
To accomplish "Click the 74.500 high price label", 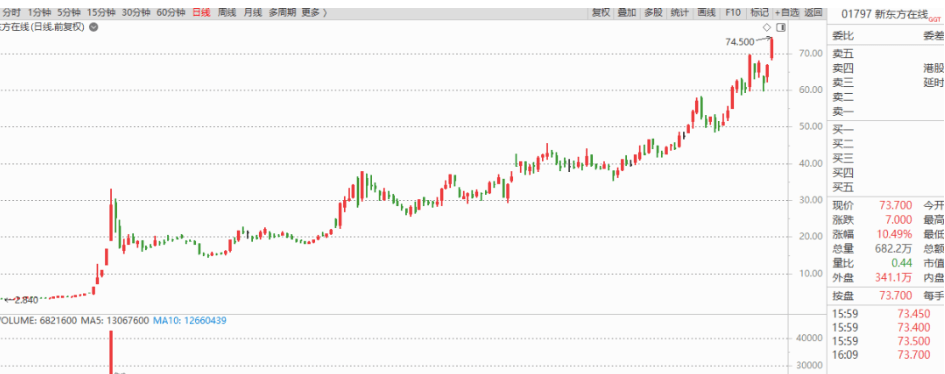I will pos(739,42).
